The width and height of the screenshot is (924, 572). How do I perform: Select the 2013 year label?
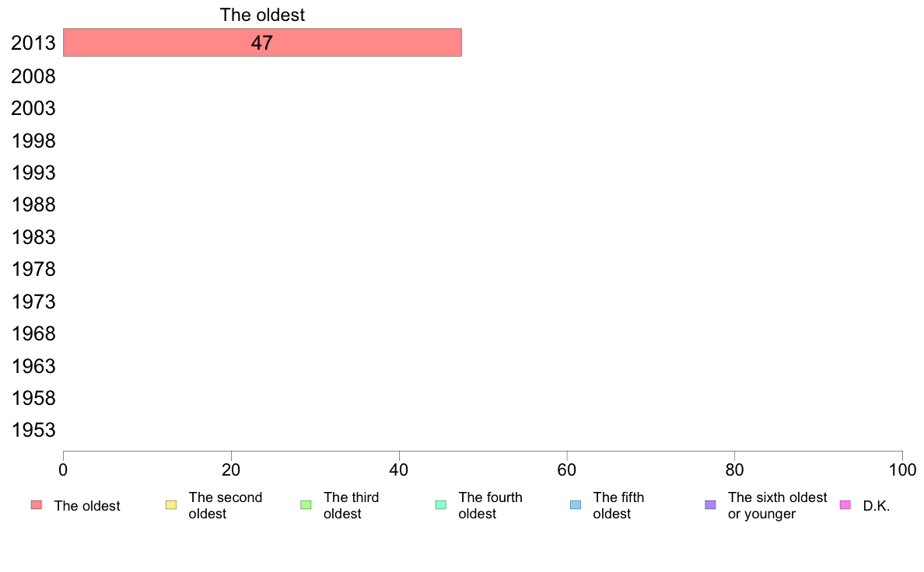[33, 43]
